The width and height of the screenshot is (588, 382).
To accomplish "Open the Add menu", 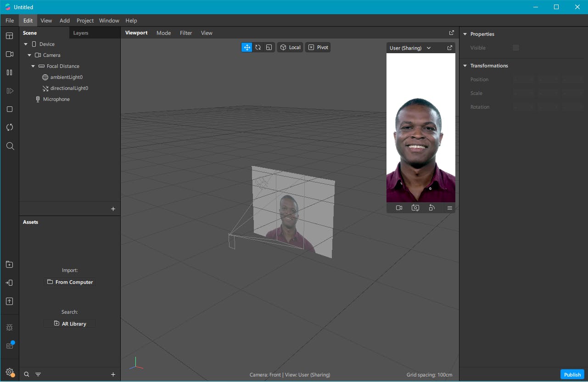I will coord(65,21).
